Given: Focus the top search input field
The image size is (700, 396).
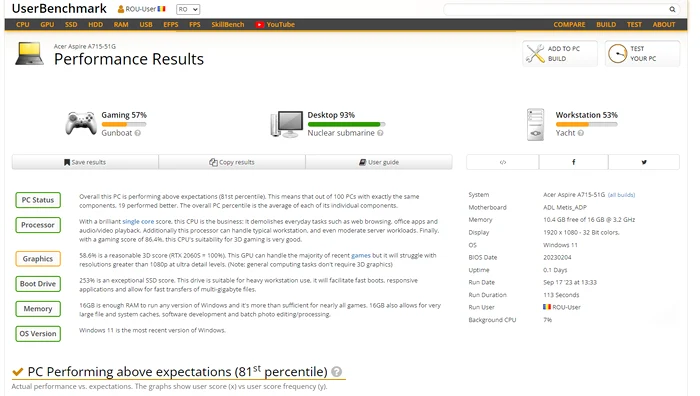Looking at the screenshot, I should (x=556, y=9).
